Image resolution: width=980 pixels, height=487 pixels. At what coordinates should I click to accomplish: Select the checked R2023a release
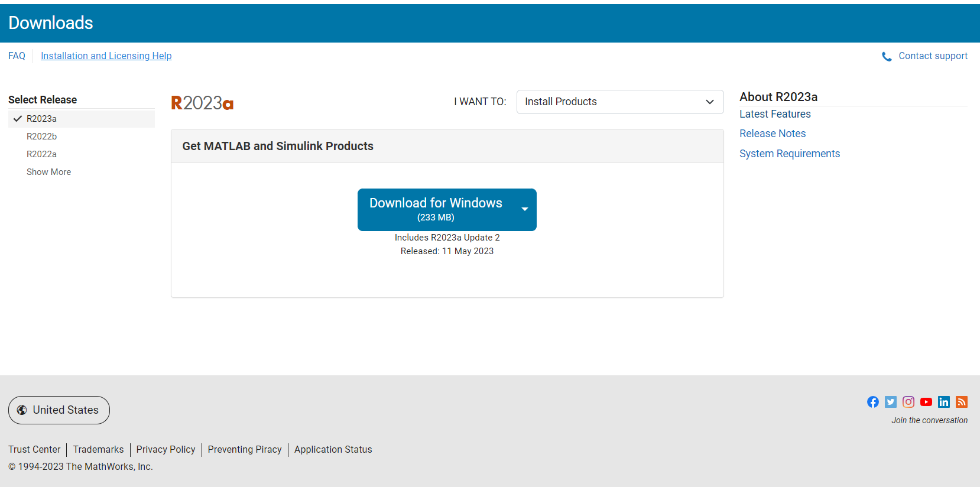coord(41,119)
